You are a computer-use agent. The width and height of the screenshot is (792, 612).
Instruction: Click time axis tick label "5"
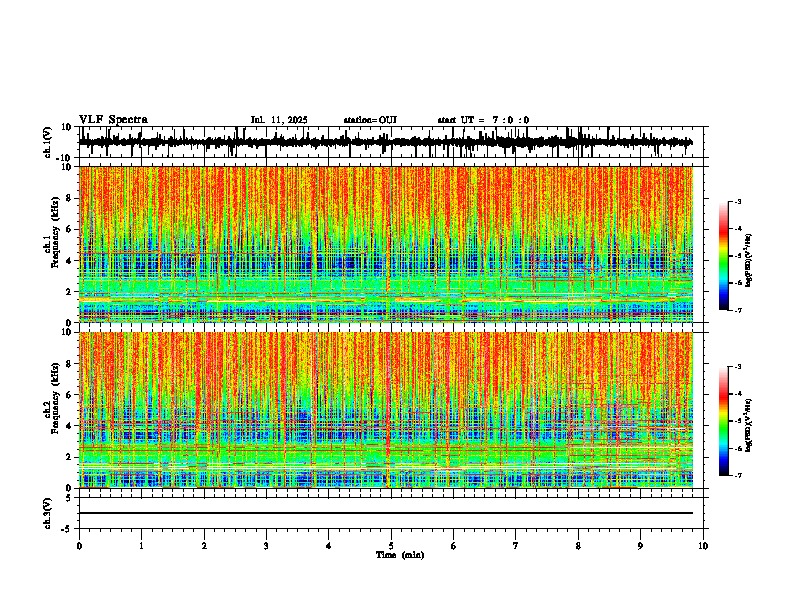point(391,546)
